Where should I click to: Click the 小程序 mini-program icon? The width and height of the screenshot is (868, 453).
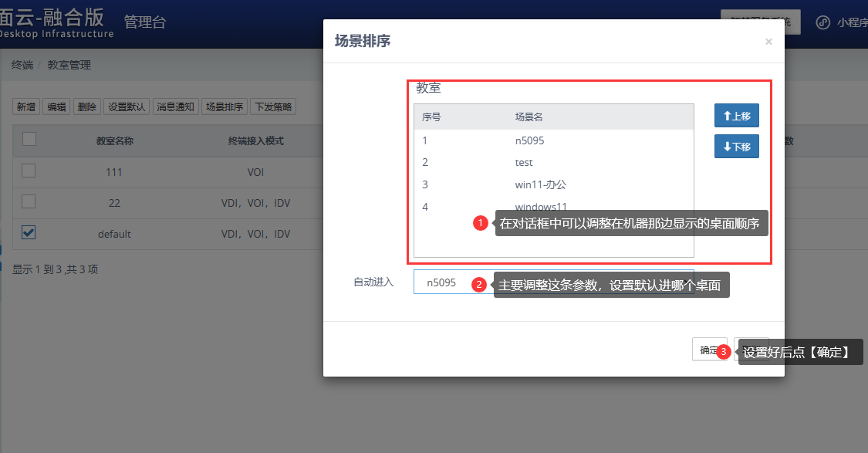[824, 22]
